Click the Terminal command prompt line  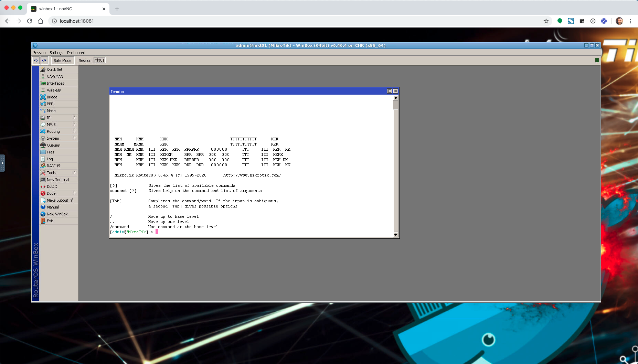tap(251, 232)
